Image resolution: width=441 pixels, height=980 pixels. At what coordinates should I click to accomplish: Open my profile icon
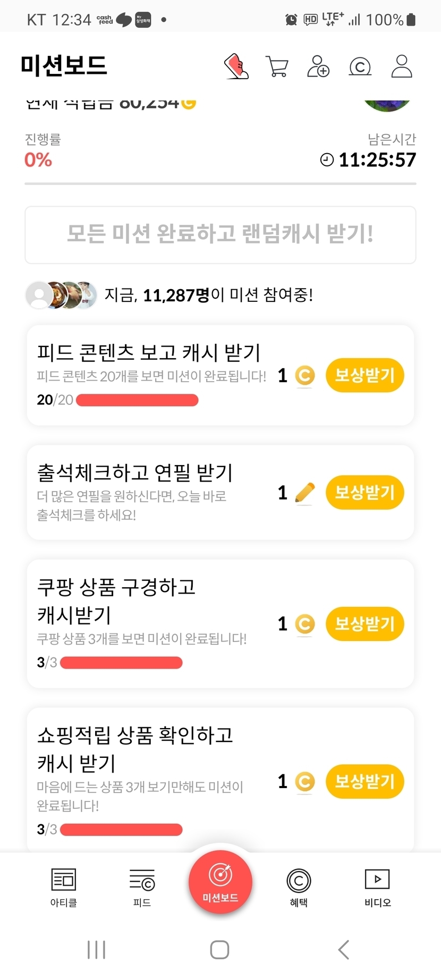coord(402,67)
